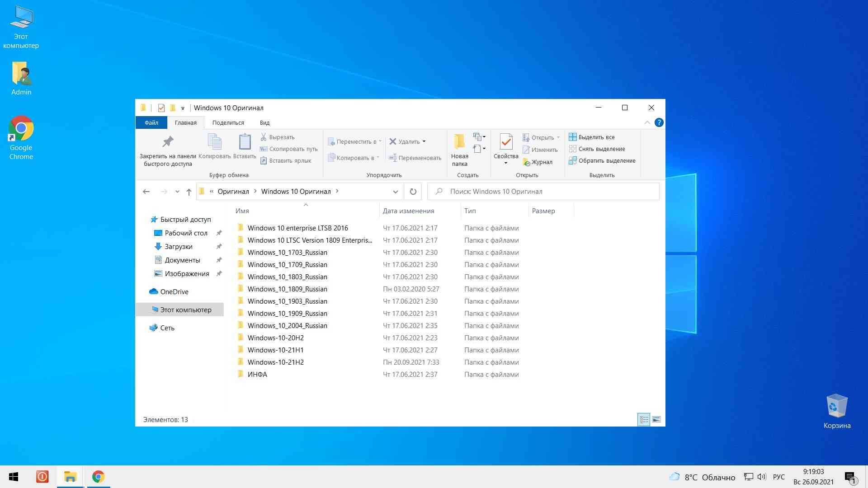This screenshot has width=868, height=488.
Task: Select Документы in navigation pane
Action: 177,260
